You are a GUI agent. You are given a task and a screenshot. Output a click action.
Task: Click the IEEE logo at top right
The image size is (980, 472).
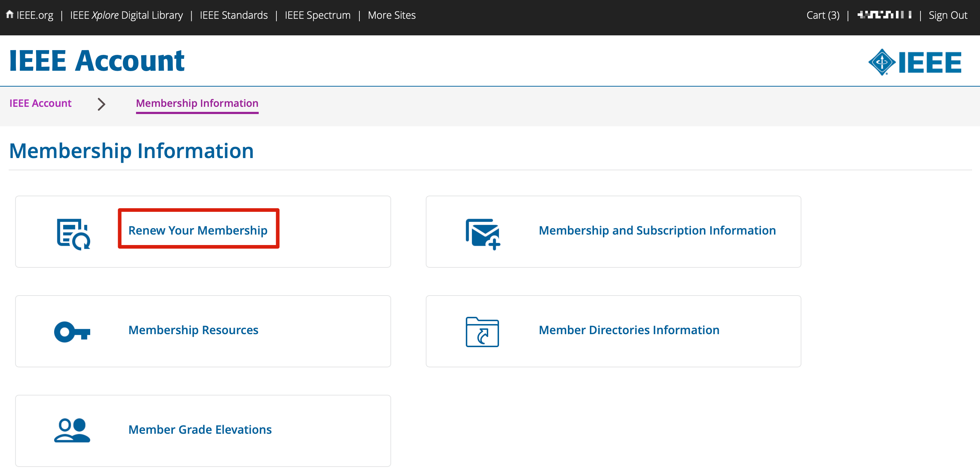915,62
